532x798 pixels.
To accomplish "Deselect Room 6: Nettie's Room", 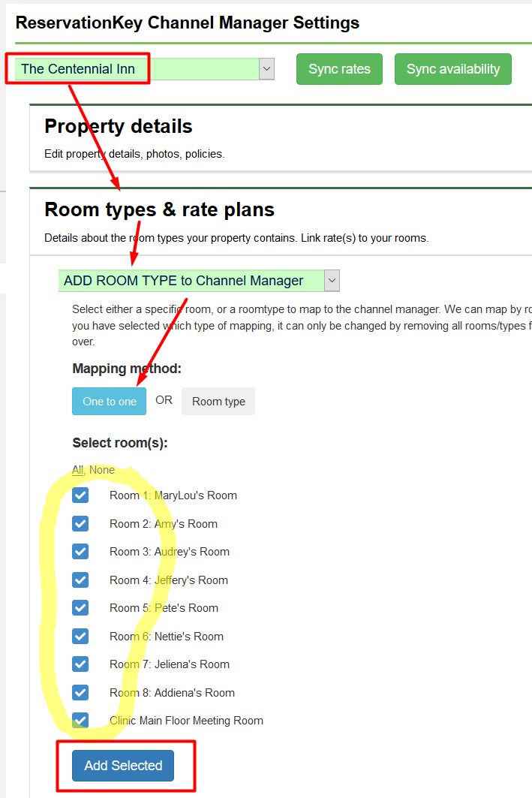I will point(80,637).
